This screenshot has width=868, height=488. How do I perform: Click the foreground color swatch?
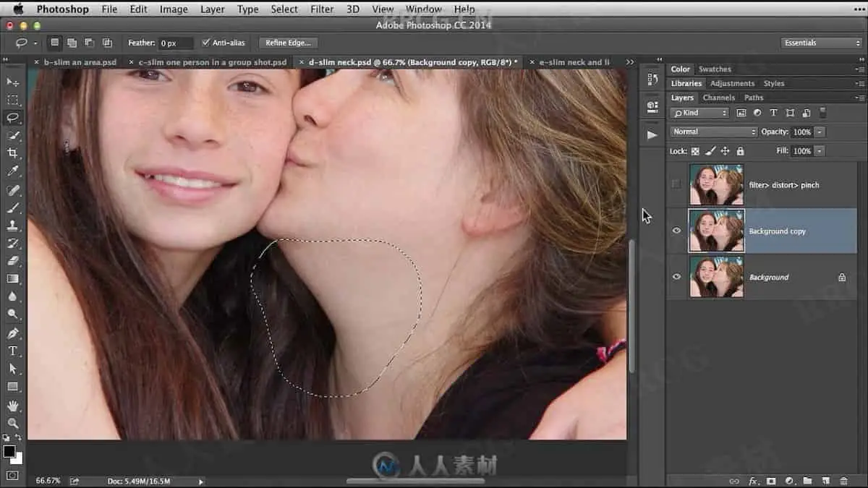(x=9, y=451)
